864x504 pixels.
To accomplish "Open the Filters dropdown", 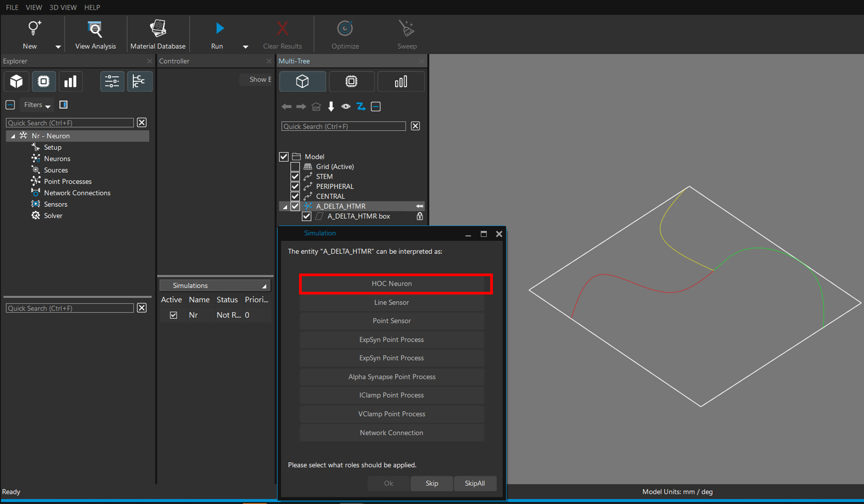I will [37, 105].
